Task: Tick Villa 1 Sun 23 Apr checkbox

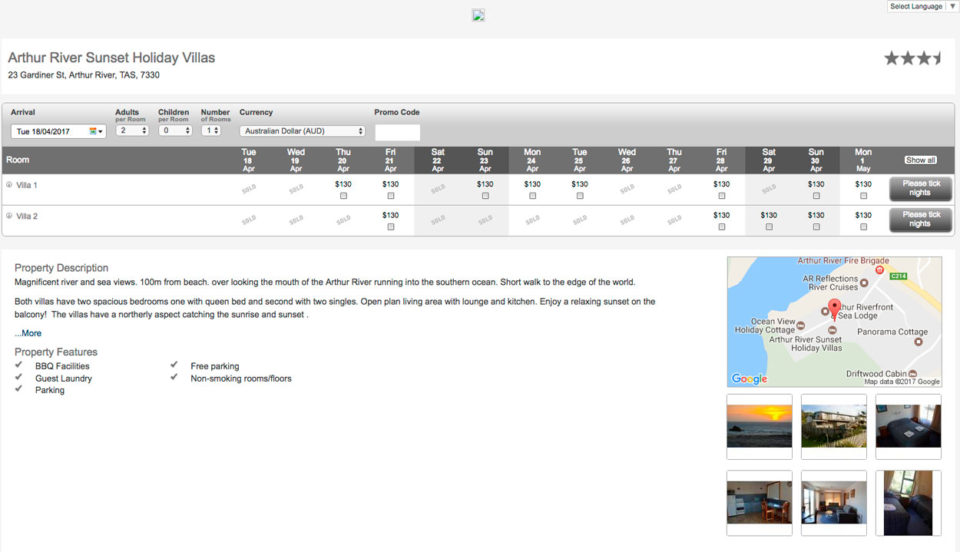Action: [x=485, y=196]
